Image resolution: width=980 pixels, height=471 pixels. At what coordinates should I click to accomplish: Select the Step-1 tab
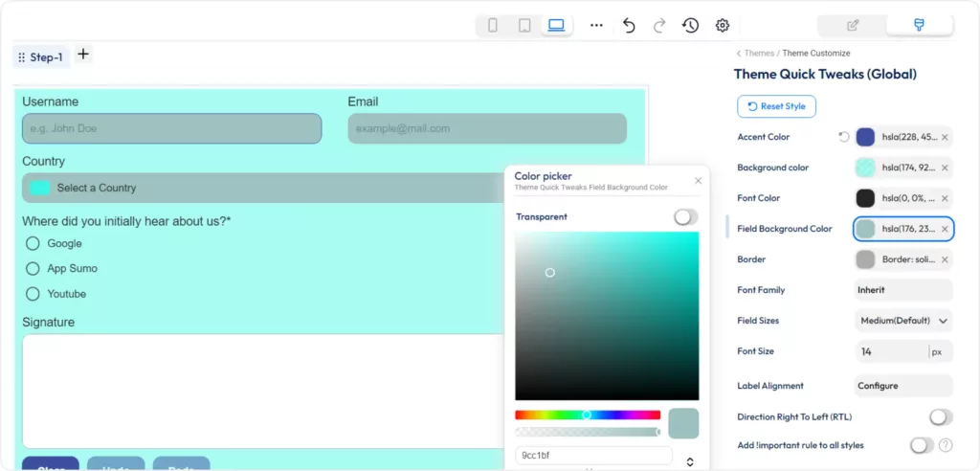[x=41, y=56]
